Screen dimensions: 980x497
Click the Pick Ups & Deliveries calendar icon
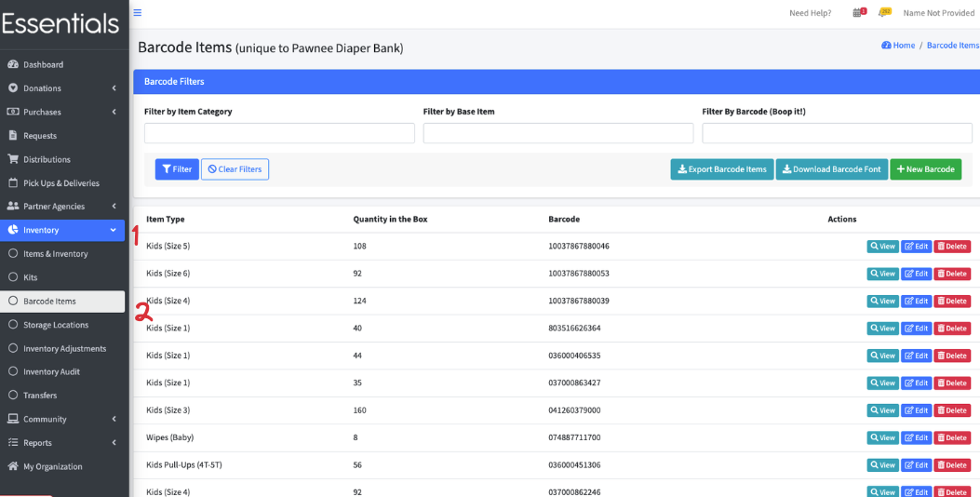coord(12,183)
